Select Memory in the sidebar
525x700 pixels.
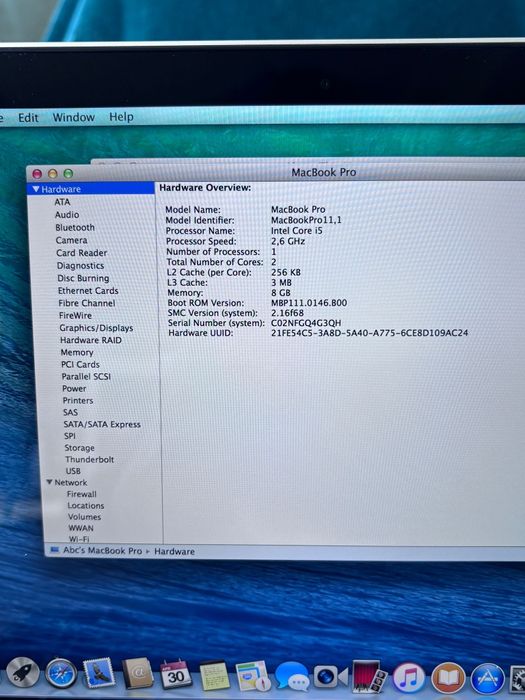click(x=77, y=352)
